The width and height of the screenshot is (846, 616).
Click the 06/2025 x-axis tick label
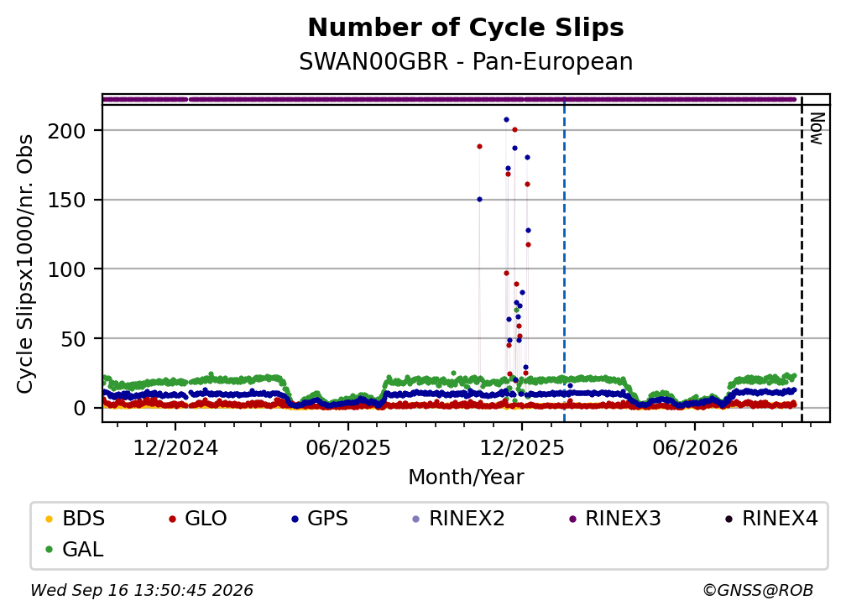click(348, 447)
